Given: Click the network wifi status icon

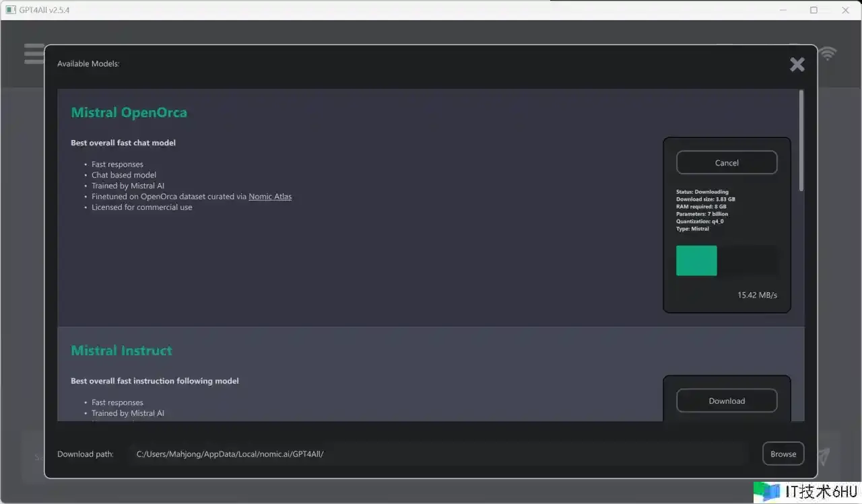Looking at the screenshot, I should (828, 53).
